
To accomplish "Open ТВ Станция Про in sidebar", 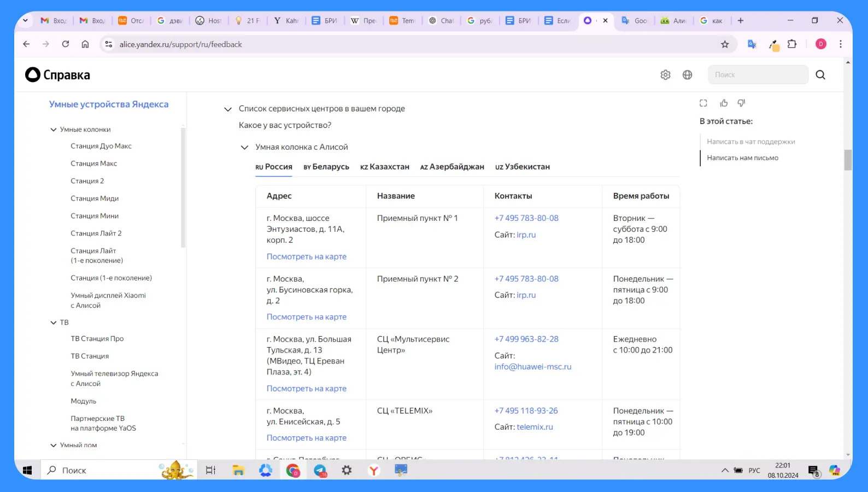I will click(97, 339).
